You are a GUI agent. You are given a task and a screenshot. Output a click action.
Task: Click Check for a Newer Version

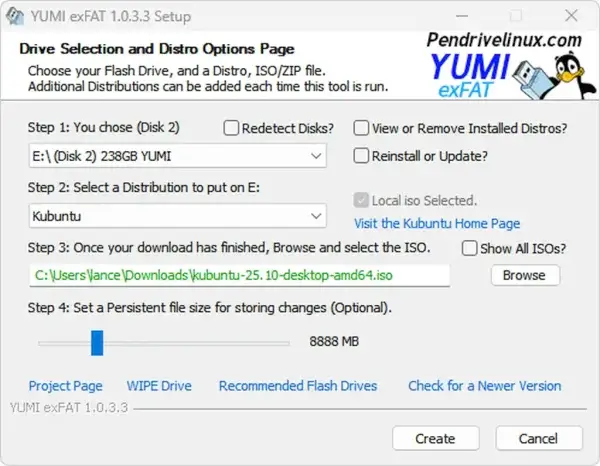tap(484, 386)
